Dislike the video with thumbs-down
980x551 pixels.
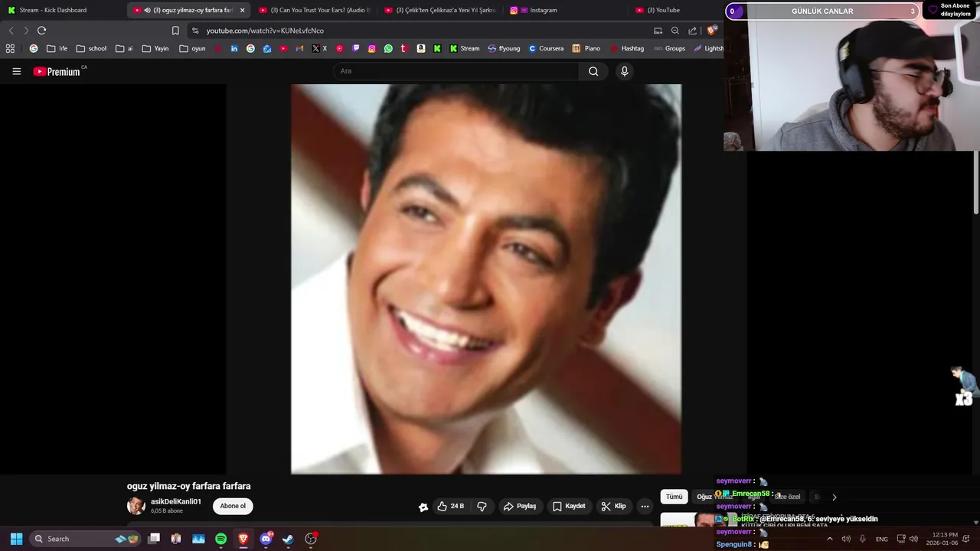[482, 506]
